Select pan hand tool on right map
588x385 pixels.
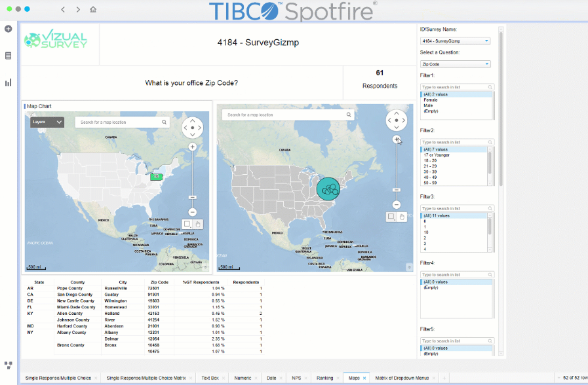[402, 217]
